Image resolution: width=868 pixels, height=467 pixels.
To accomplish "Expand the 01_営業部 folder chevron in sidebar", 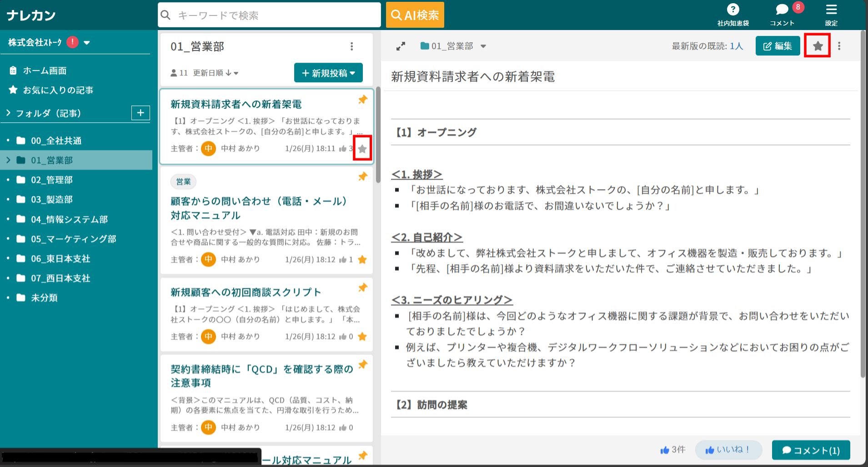I will tap(8, 160).
